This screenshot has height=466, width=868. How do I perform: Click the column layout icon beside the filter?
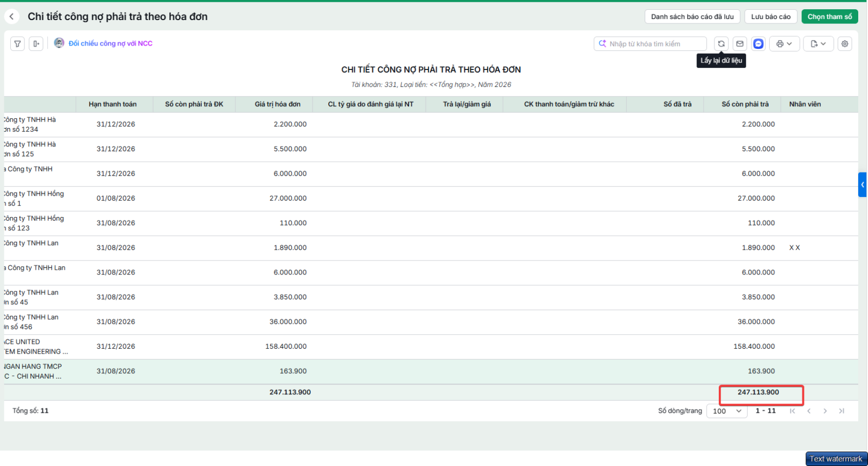[36, 44]
